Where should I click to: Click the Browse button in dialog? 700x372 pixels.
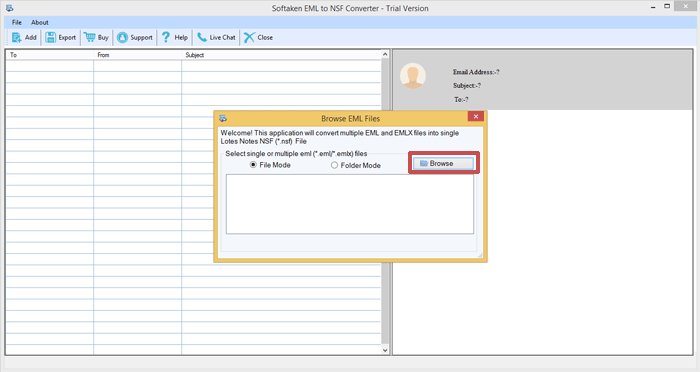pyautogui.click(x=443, y=163)
